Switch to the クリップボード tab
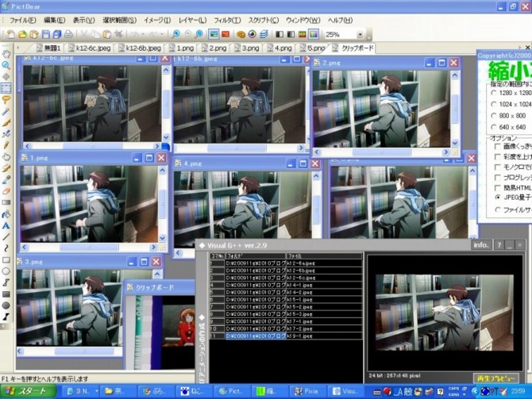The image size is (532, 399). [x=353, y=48]
